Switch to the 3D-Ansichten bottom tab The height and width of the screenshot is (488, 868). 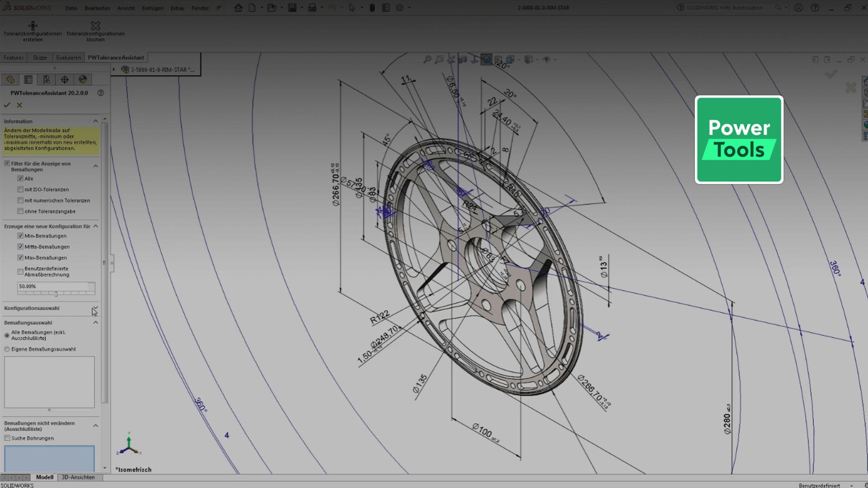coord(78,477)
